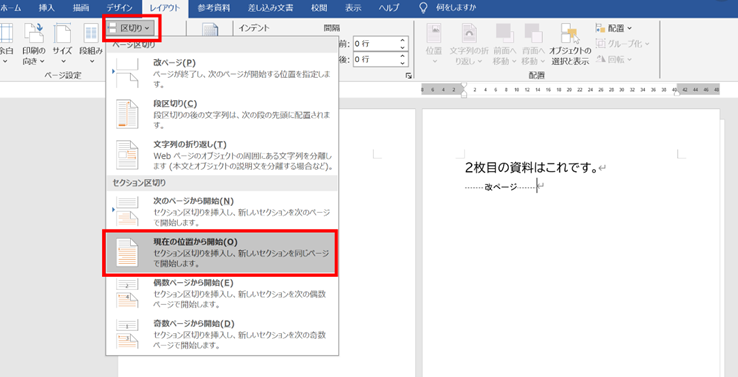The image size is (738, 377).
Task: Open the 印刷の向き orientation button
Action: pos(33,45)
